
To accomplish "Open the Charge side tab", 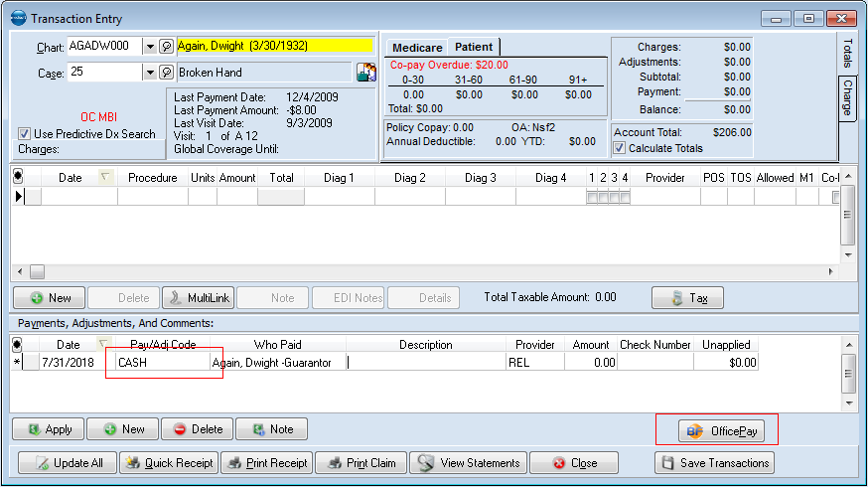I will (x=847, y=97).
